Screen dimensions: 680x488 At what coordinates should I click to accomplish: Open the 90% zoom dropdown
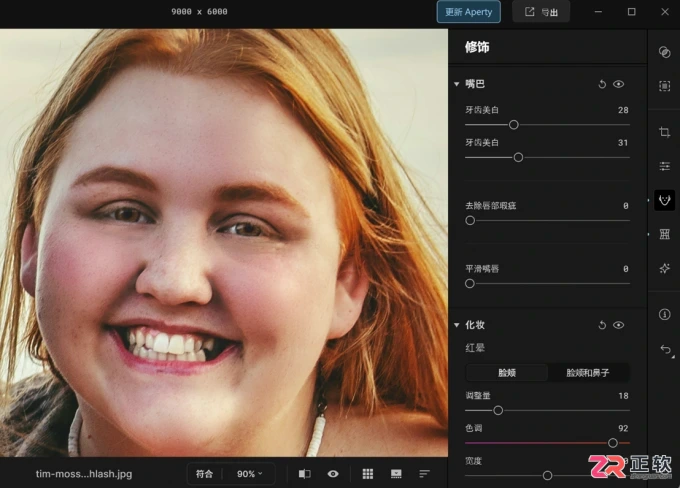pyautogui.click(x=249, y=474)
